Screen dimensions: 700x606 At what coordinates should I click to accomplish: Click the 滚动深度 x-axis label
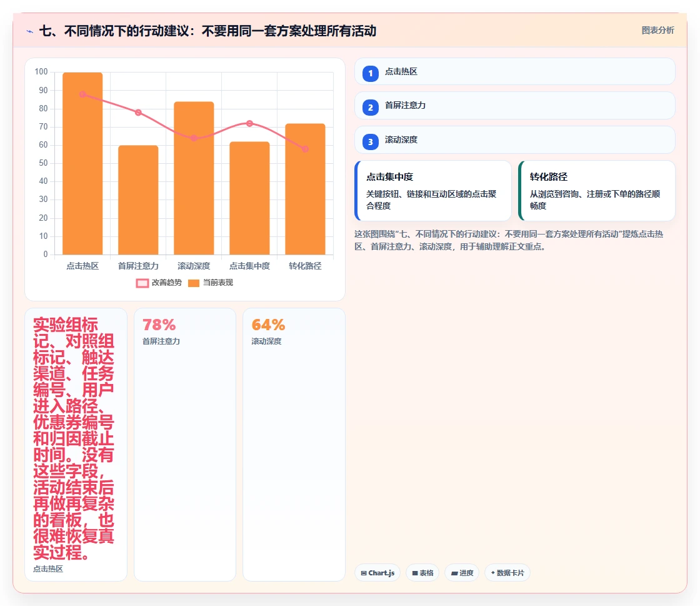click(194, 266)
